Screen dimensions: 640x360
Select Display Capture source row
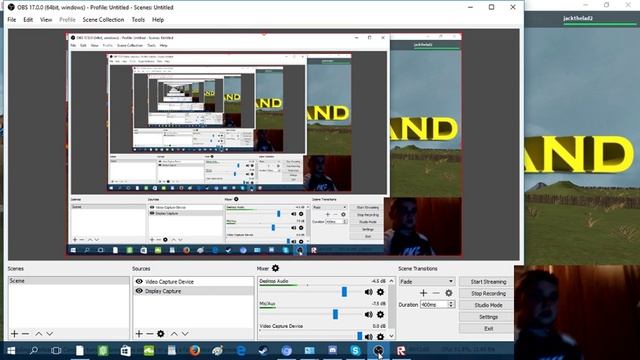click(193, 291)
